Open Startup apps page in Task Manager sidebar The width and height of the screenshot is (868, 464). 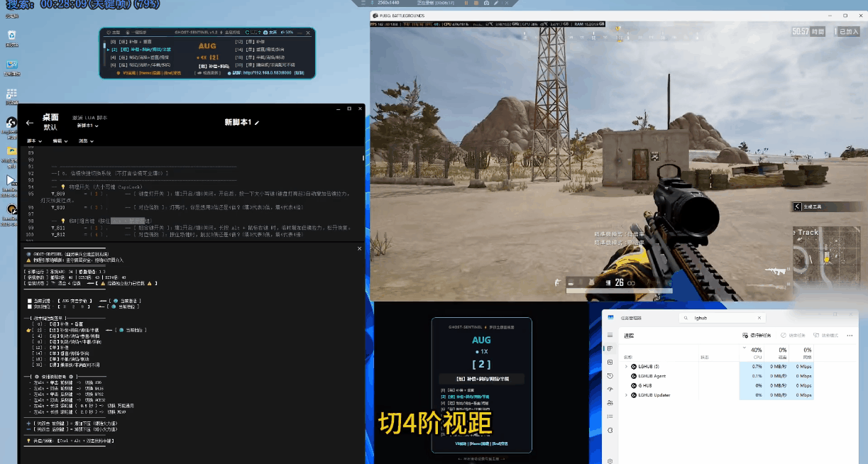click(x=610, y=390)
